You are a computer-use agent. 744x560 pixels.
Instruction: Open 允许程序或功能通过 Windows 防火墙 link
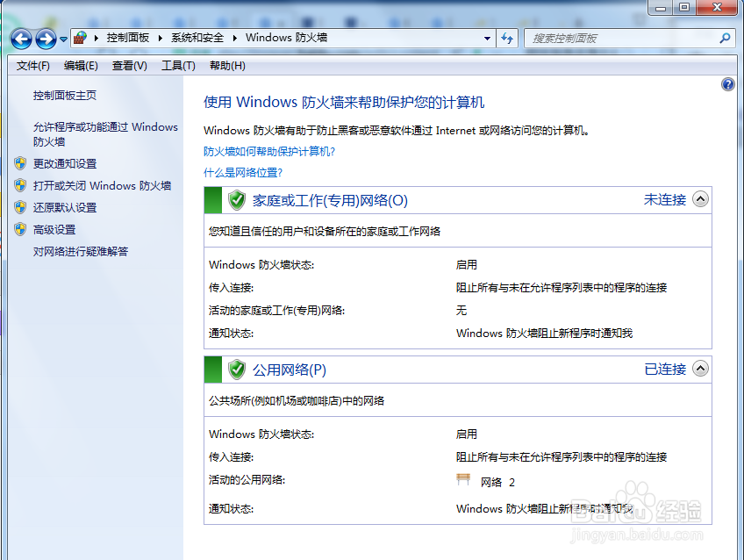pyautogui.click(x=105, y=134)
